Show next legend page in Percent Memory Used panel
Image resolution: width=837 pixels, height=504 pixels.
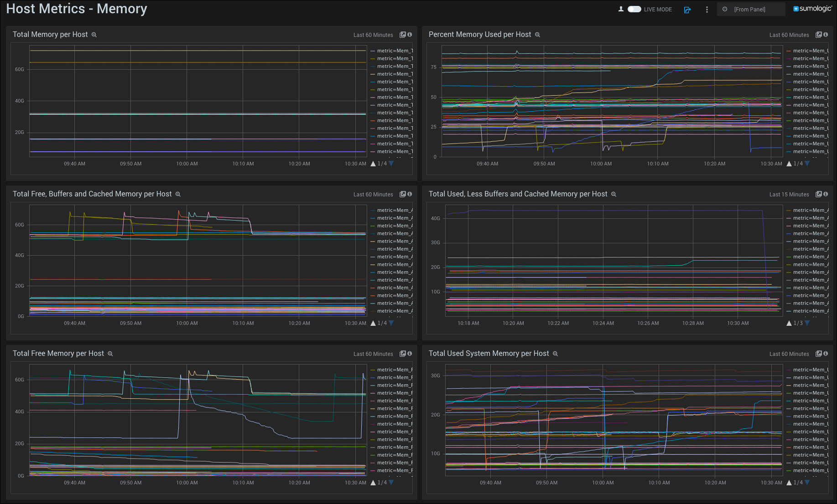pos(807,163)
